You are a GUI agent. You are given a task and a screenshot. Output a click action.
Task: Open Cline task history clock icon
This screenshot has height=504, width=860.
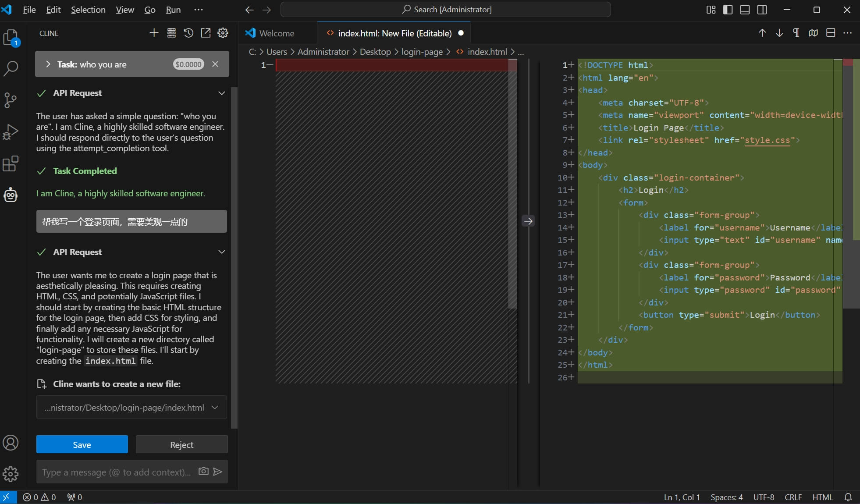click(188, 33)
